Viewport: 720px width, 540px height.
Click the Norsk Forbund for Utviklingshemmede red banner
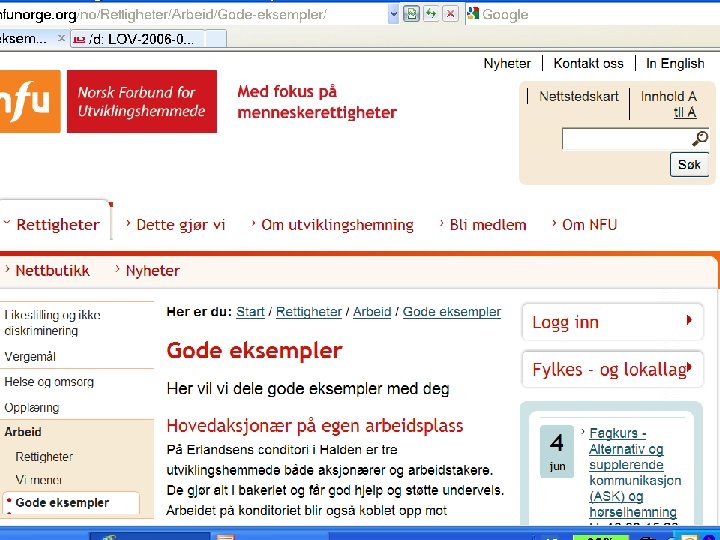click(x=142, y=101)
